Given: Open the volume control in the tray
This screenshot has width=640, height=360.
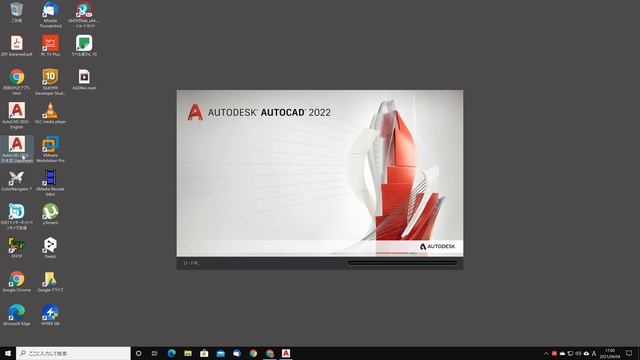Looking at the screenshot, I should click(578, 353).
